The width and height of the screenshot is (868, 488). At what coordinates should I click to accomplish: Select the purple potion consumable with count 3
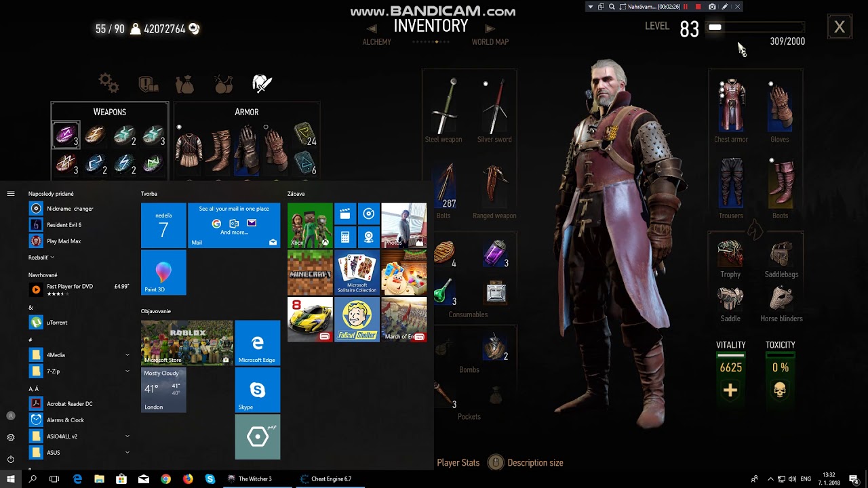pos(496,253)
